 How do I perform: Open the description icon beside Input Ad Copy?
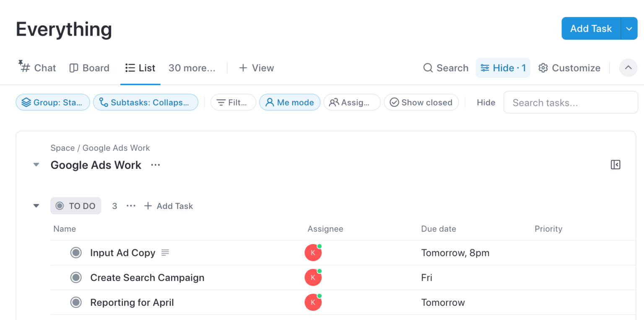(x=165, y=253)
